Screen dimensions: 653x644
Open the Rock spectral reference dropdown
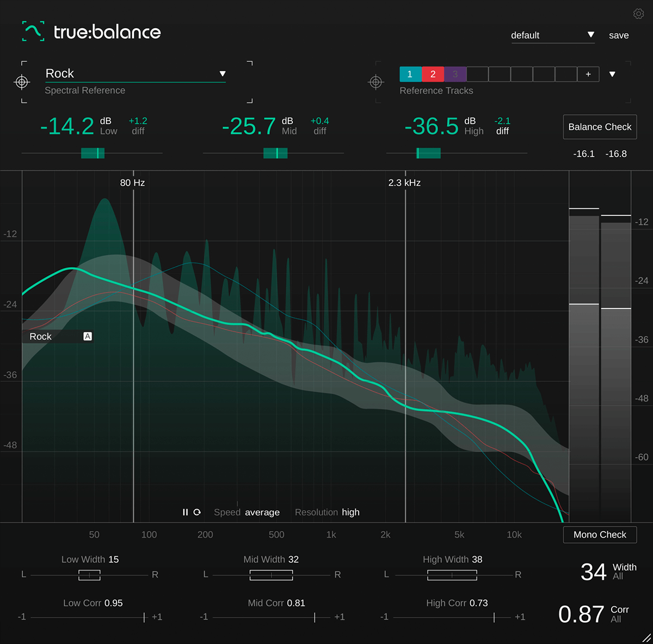222,73
